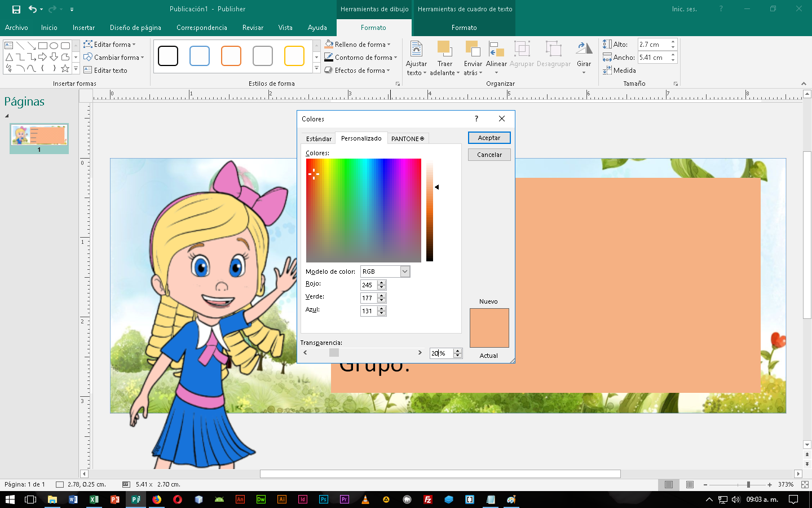The width and height of the screenshot is (812, 508).
Task: Click the color spectrum field in Colores
Action: 364,211
